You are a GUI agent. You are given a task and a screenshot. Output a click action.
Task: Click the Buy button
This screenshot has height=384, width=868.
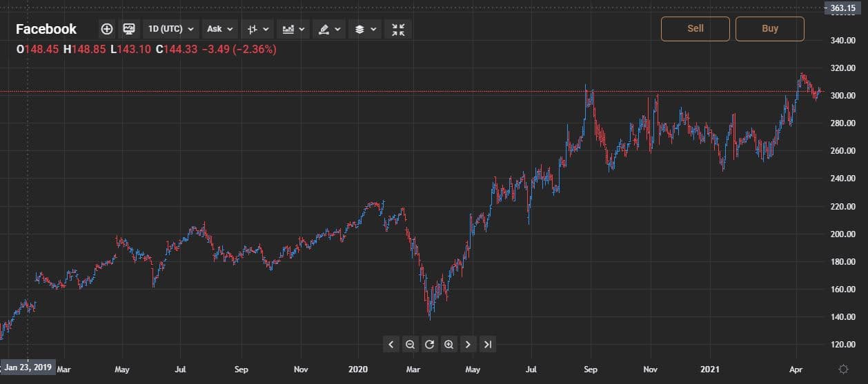click(x=770, y=28)
